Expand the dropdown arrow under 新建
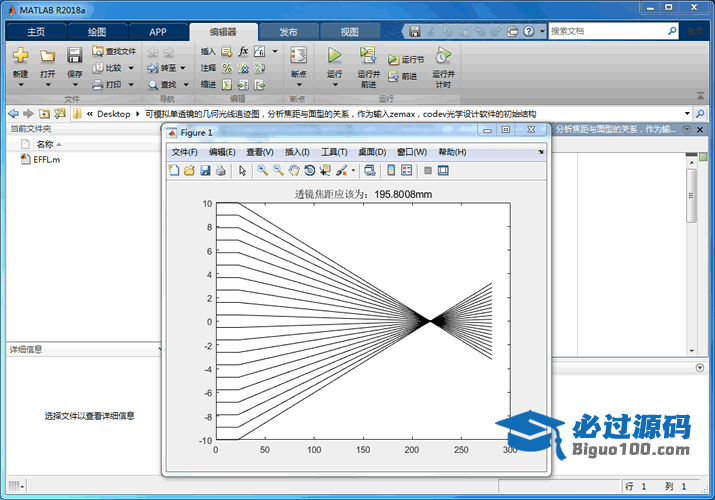The height and width of the screenshot is (500, 715). click(x=21, y=85)
